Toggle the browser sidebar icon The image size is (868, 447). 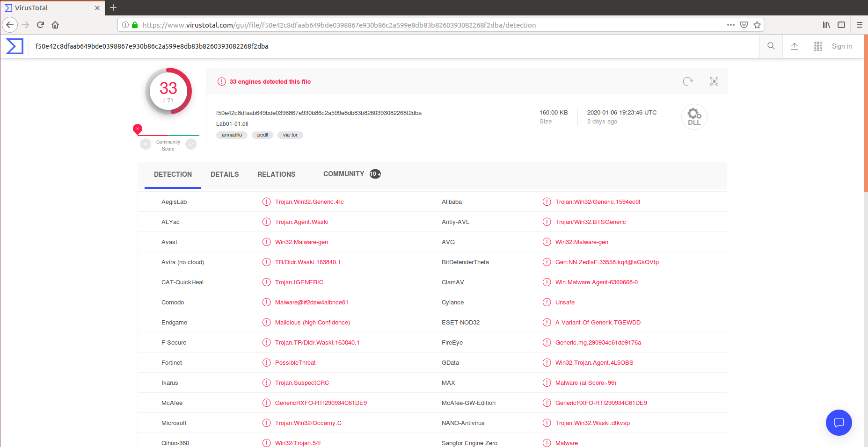(841, 25)
